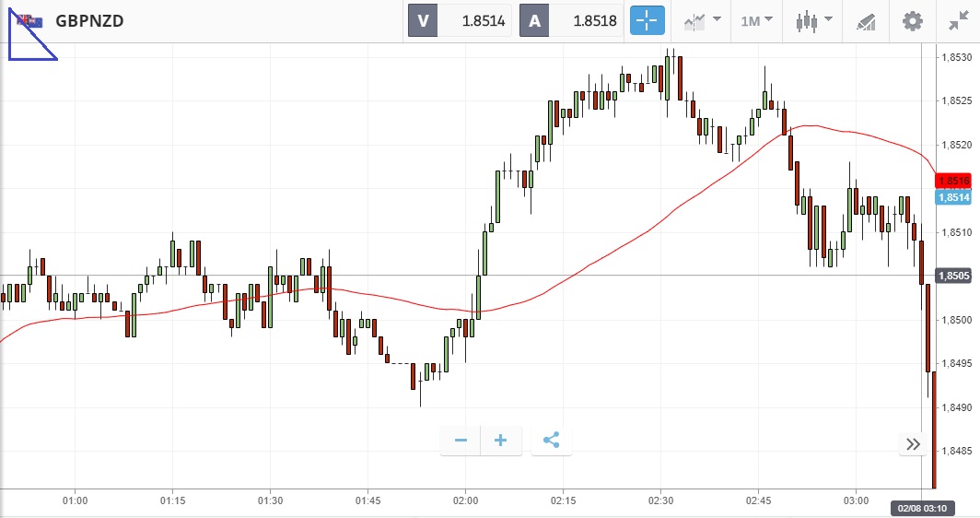The width and height of the screenshot is (980, 518).
Task: Open chart settings gear
Action: coord(912,20)
